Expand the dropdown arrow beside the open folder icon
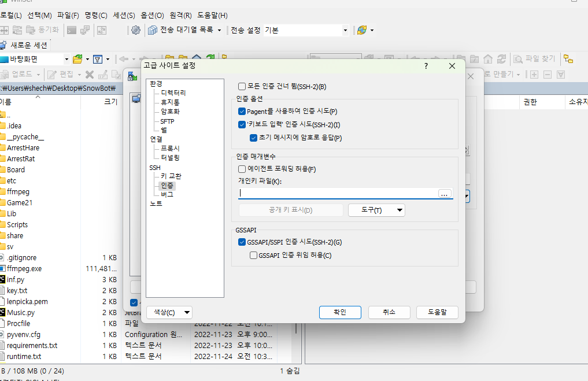588x381 pixels. (87, 59)
